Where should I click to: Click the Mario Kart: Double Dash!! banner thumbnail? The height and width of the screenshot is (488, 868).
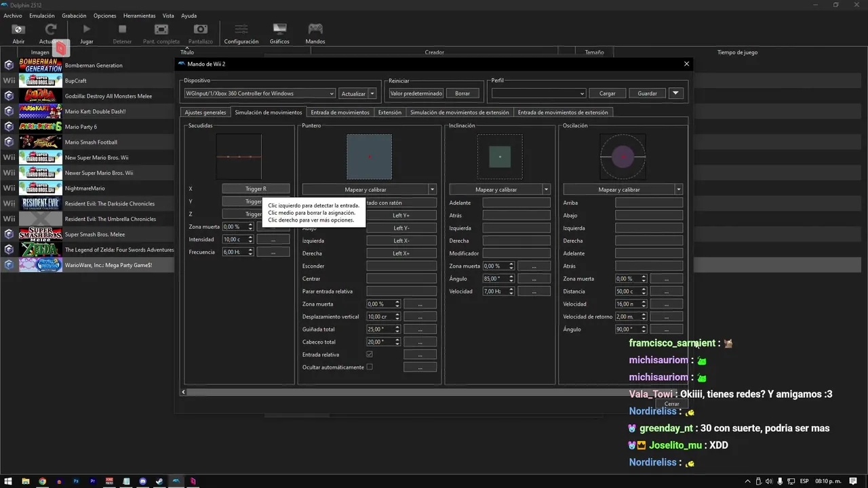tap(41, 111)
